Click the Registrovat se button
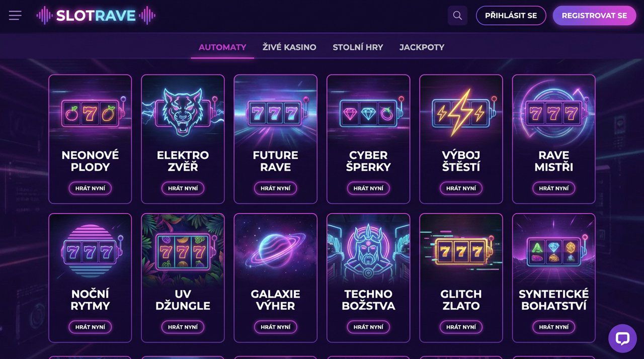 point(594,16)
